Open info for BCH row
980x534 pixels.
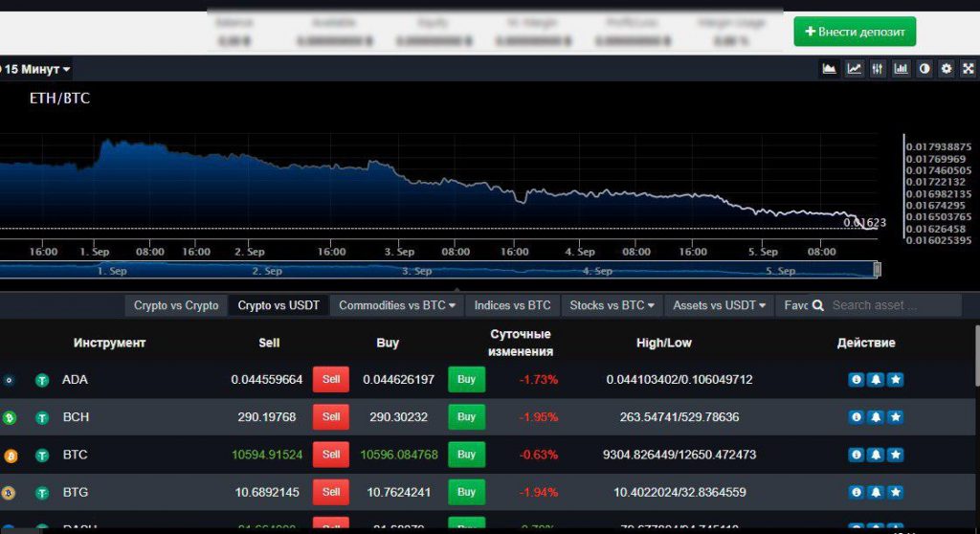pyautogui.click(x=857, y=417)
